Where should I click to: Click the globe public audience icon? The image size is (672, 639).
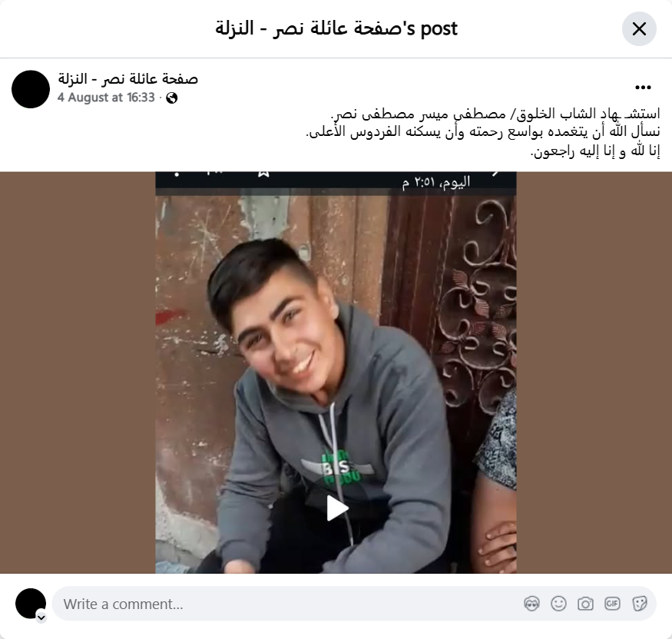tap(172, 98)
